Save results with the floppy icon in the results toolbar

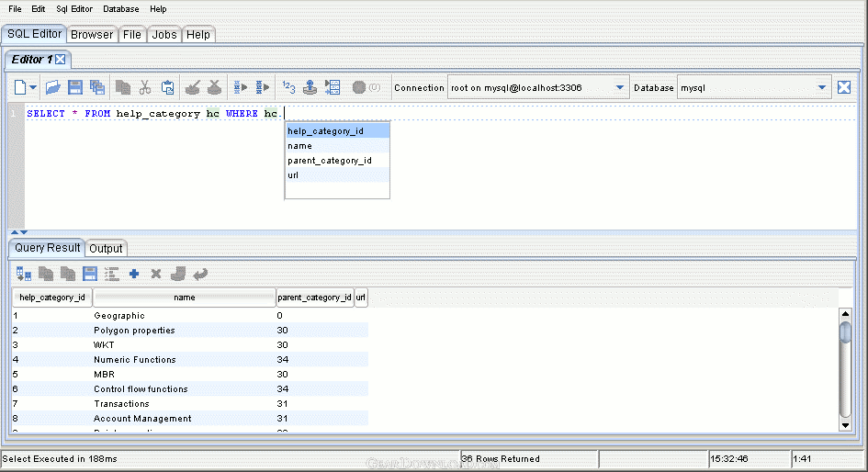coord(90,274)
